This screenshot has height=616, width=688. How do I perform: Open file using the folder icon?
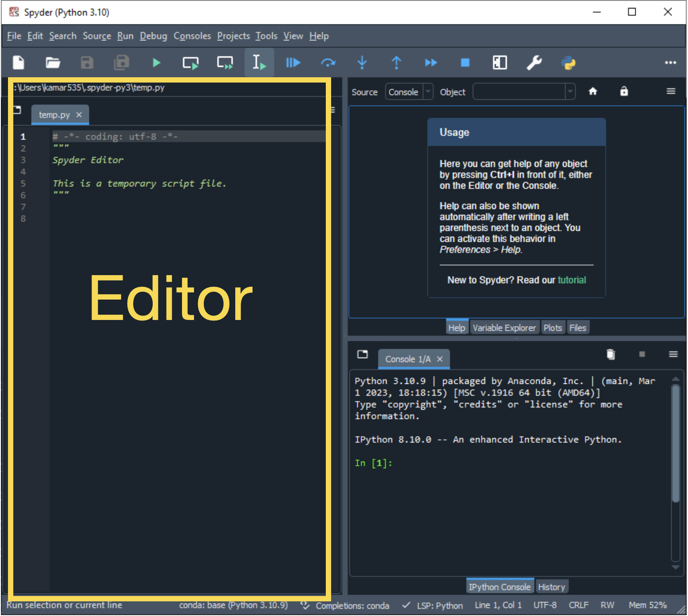(x=53, y=63)
